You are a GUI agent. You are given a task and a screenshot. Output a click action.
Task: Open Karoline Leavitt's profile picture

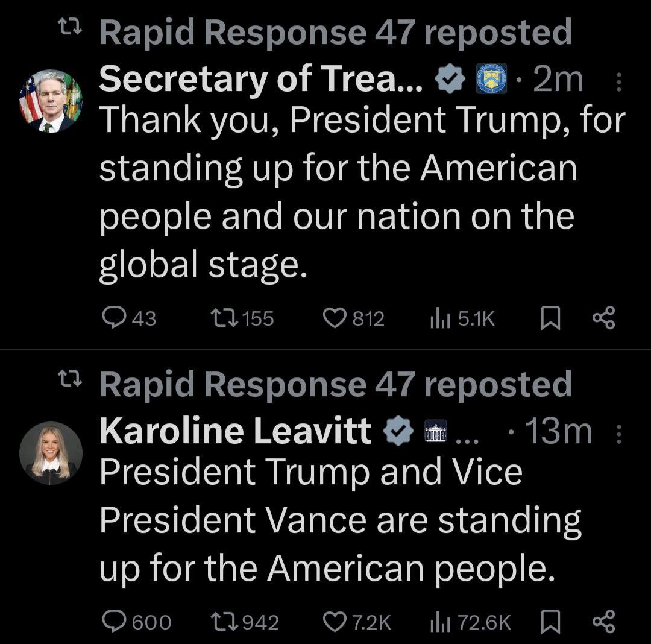51,453
